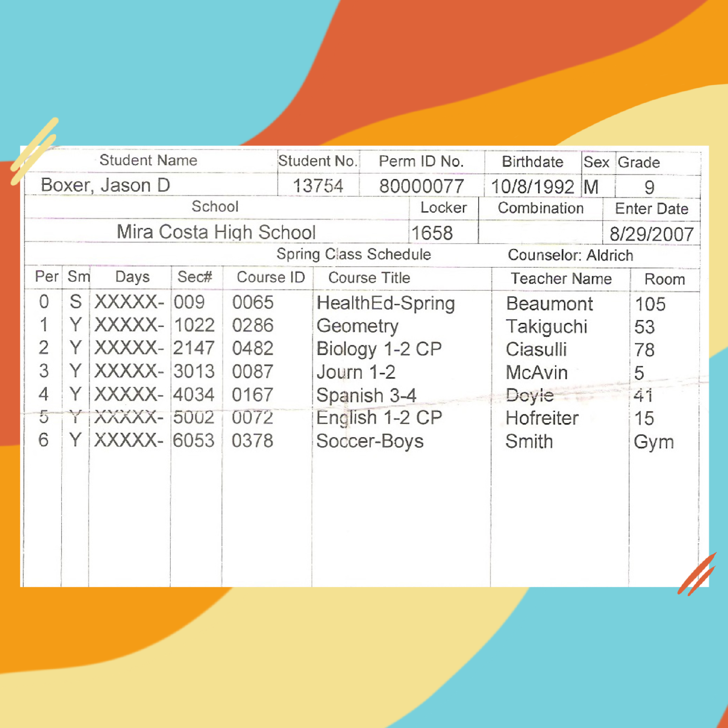Select the 'Soccer-Boys' course title

[x=370, y=441]
